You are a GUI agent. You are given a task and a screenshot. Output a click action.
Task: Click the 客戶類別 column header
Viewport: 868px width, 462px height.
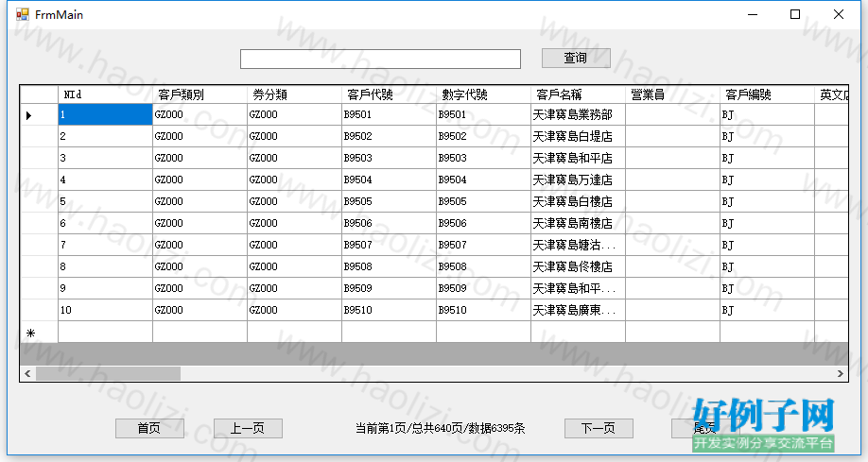coord(200,94)
